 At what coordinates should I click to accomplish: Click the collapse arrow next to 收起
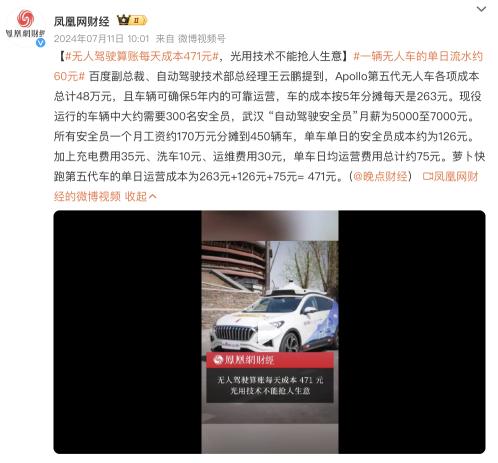point(153,196)
